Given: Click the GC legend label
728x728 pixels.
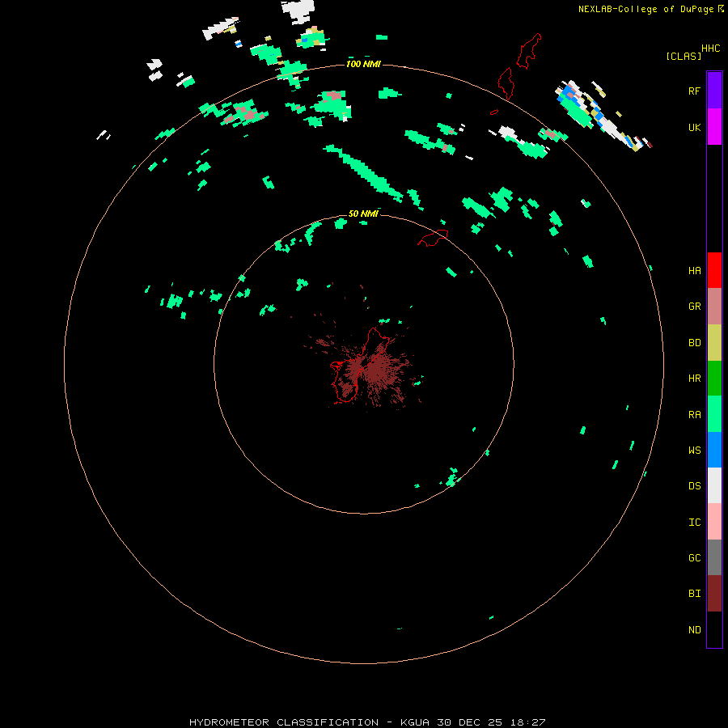Looking at the screenshot, I should [694, 558].
